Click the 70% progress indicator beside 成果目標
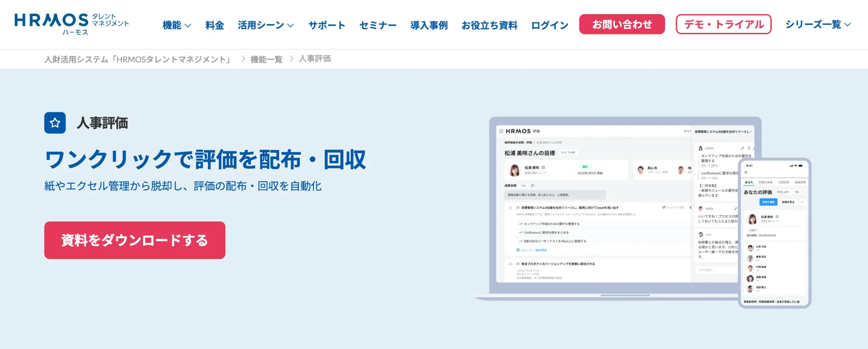868x349 pixels. point(523,186)
